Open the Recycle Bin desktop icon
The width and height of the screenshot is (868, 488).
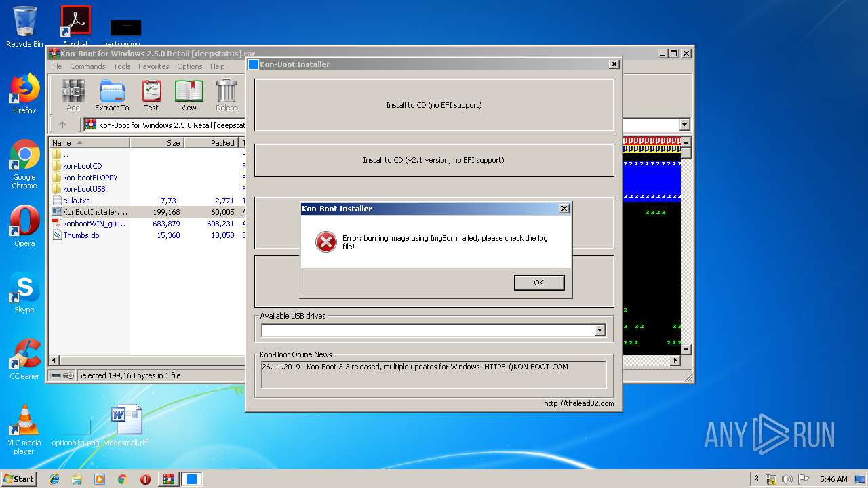pyautogui.click(x=24, y=28)
